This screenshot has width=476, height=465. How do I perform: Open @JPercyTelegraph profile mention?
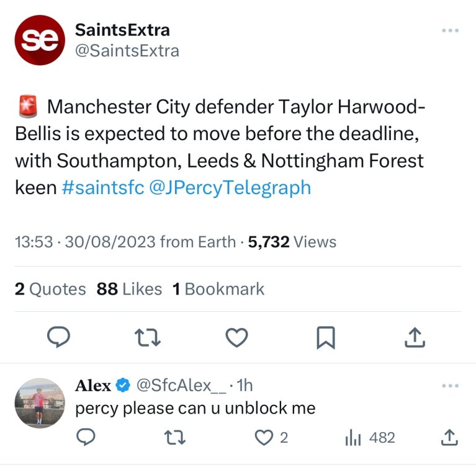click(230, 187)
